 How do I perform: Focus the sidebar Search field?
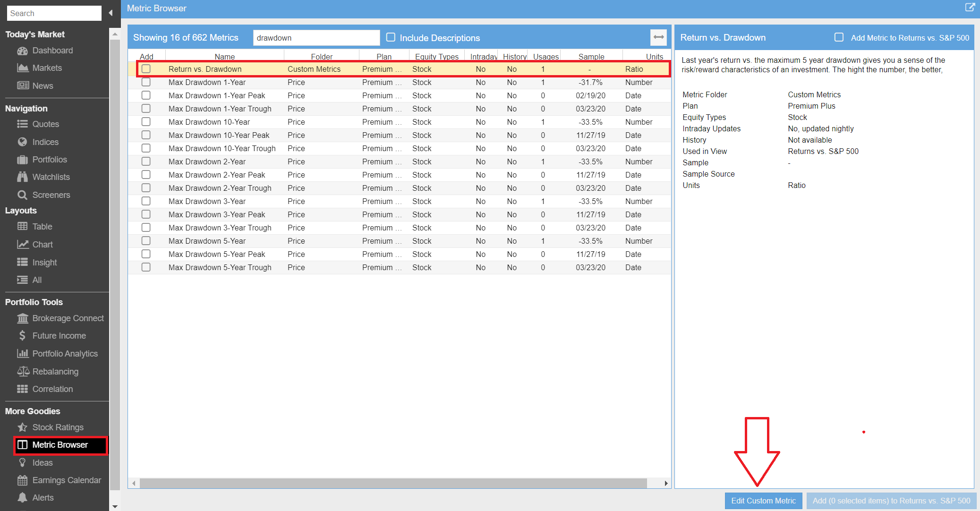[54, 13]
